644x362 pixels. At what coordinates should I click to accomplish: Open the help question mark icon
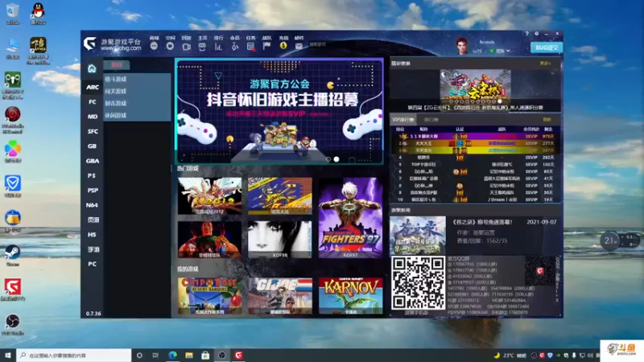[x=527, y=34]
